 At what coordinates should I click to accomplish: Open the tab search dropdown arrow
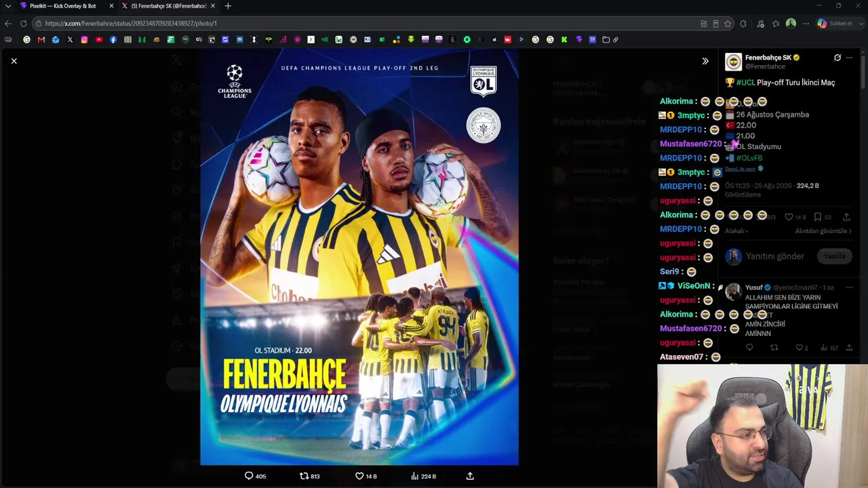pyautogui.click(x=7, y=6)
